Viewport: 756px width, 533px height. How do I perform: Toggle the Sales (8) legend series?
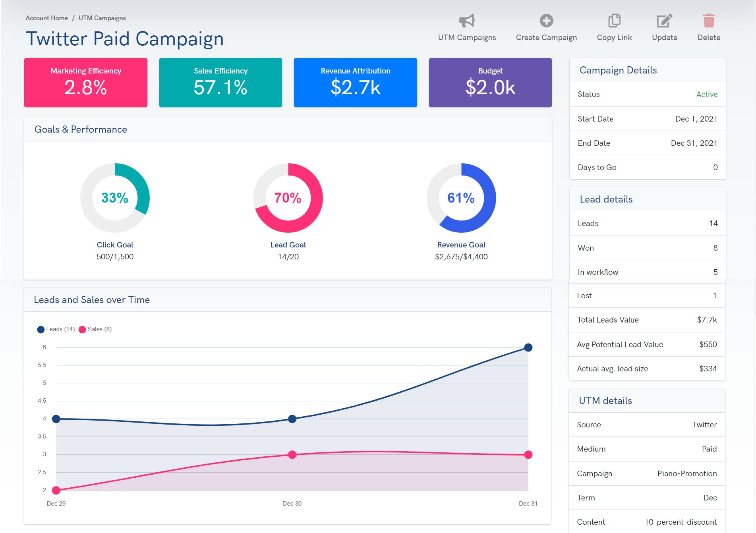[x=95, y=329]
